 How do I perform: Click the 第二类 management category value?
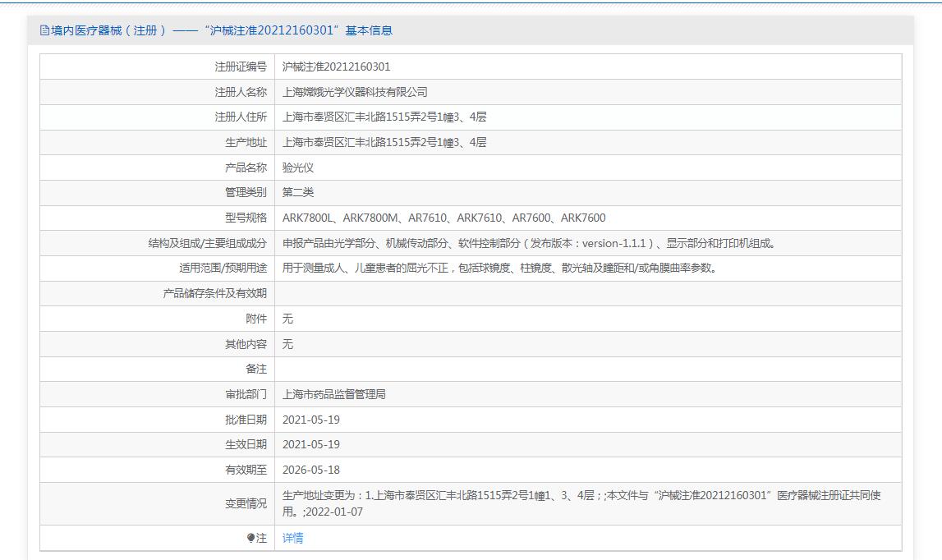[x=298, y=192]
